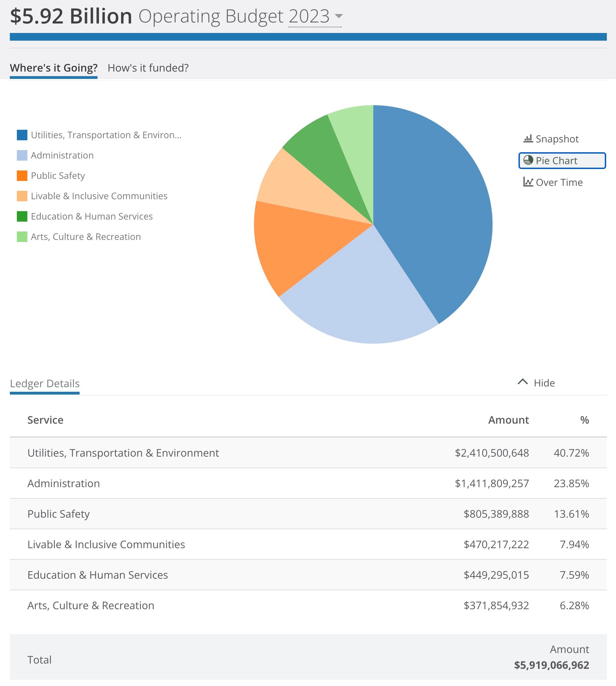Click the Hide chevron-up icon
Viewport: 616px width, 686px height.
click(522, 382)
